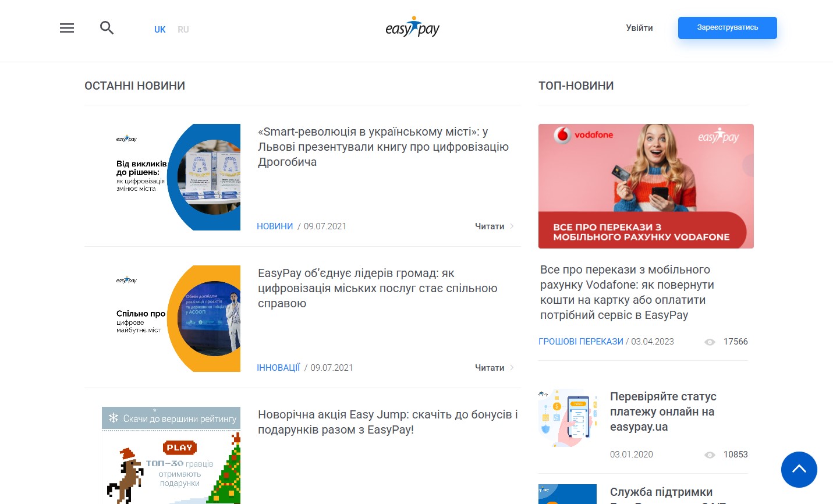Open the ГРОШОВІ ПЕРЕКАЗИ category link
This screenshot has width=833, height=504.
coord(581,342)
